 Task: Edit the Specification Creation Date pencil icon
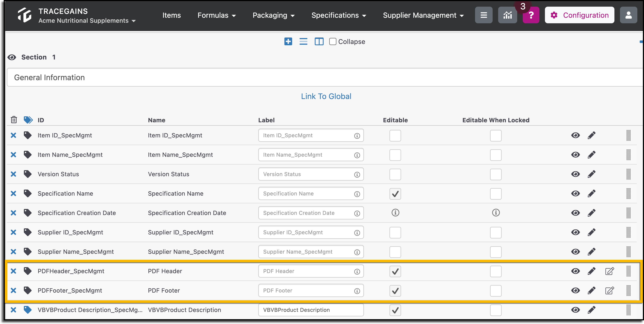591,213
